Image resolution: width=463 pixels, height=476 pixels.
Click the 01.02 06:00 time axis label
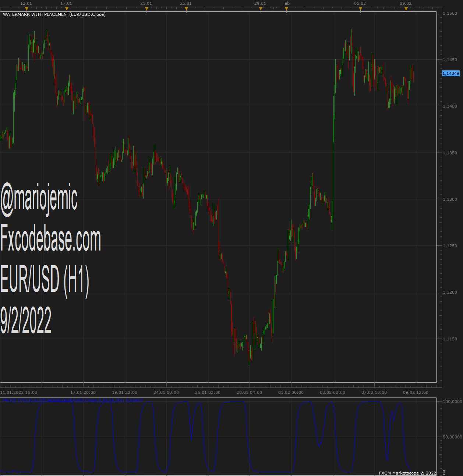click(291, 392)
